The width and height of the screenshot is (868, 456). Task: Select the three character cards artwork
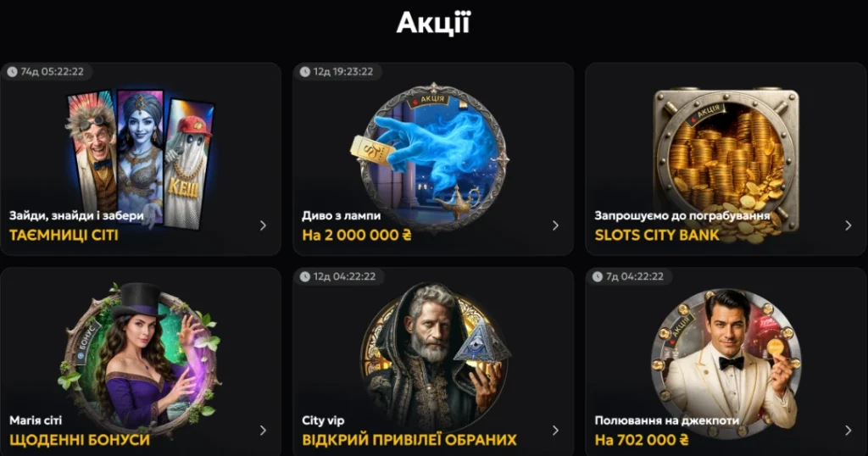point(140,158)
